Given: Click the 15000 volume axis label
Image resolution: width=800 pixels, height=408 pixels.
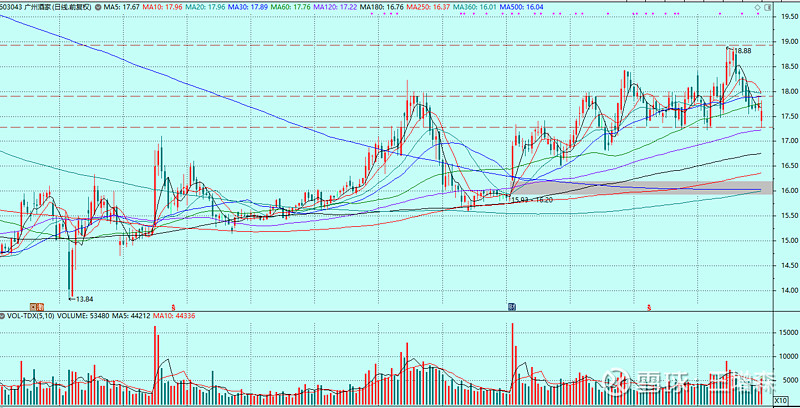Looking at the screenshot, I should tap(789, 333).
